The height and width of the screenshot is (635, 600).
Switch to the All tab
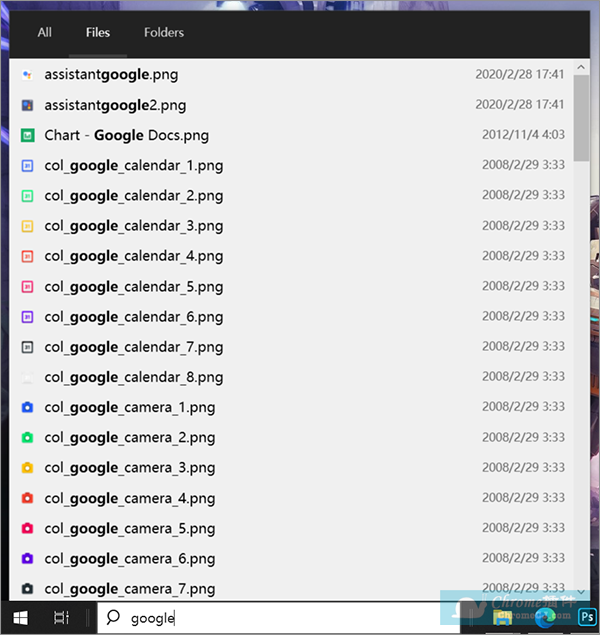click(x=45, y=33)
